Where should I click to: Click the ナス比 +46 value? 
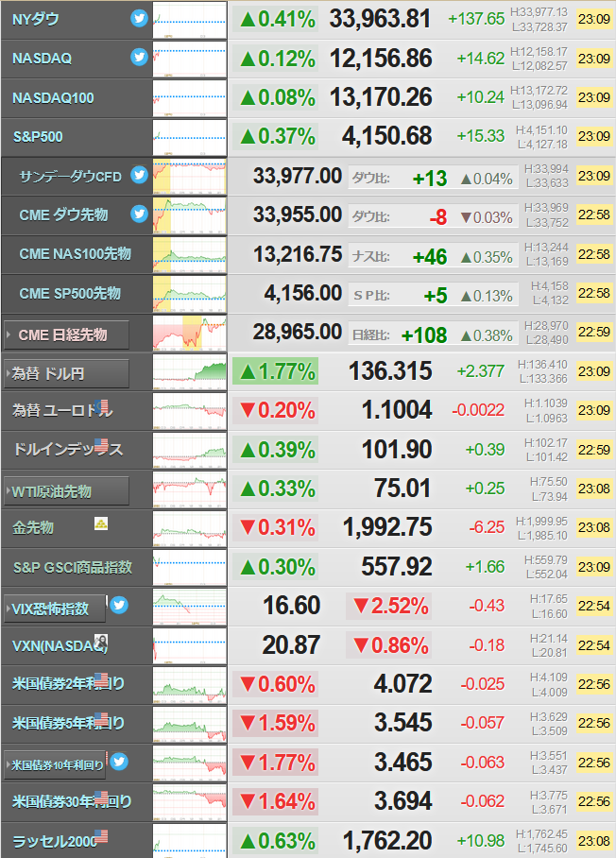pos(430,257)
